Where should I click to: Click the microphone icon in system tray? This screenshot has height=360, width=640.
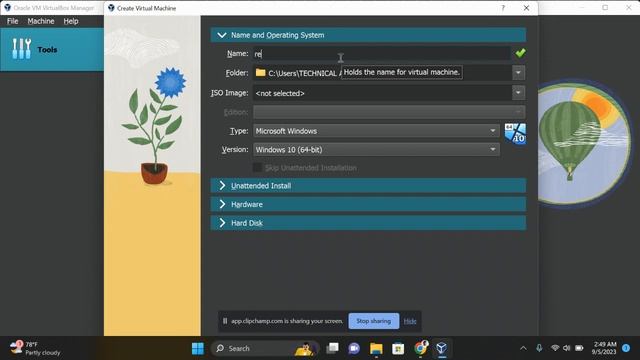[539, 348]
